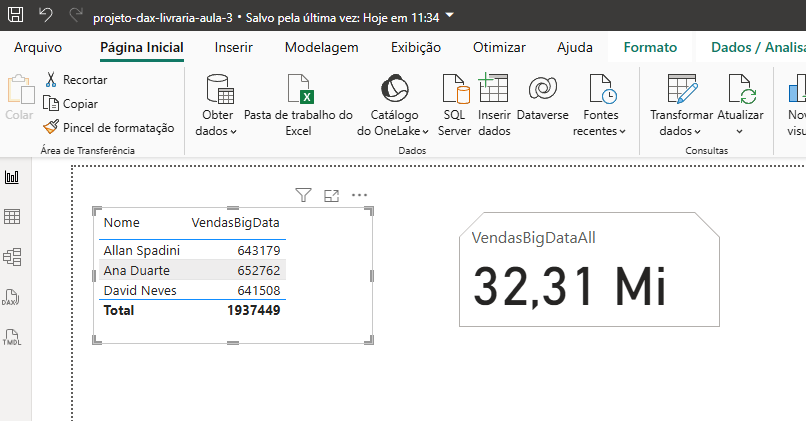Redo the last undone action
806x421 pixels.
click(x=76, y=15)
